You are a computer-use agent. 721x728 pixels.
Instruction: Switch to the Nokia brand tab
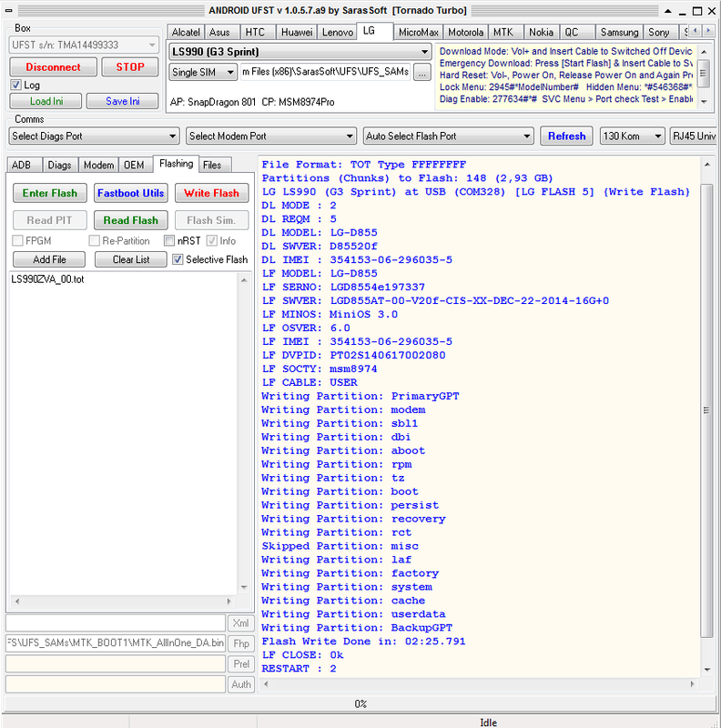click(x=542, y=32)
